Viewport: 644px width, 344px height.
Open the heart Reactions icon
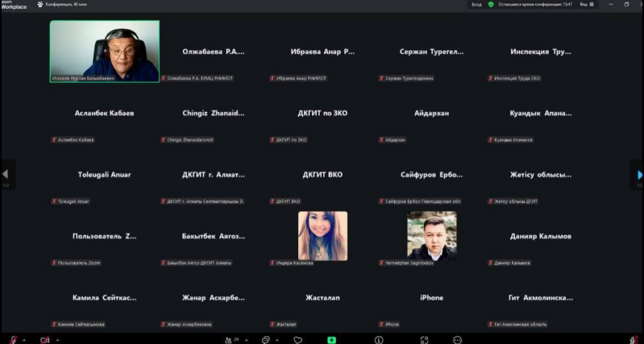point(298,340)
